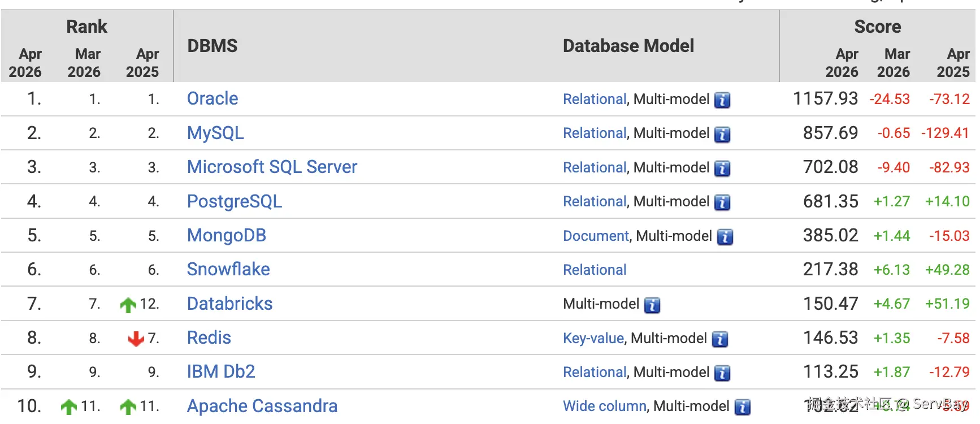
Task: Select MongoDB's score "385.02"
Action: point(830,235)
